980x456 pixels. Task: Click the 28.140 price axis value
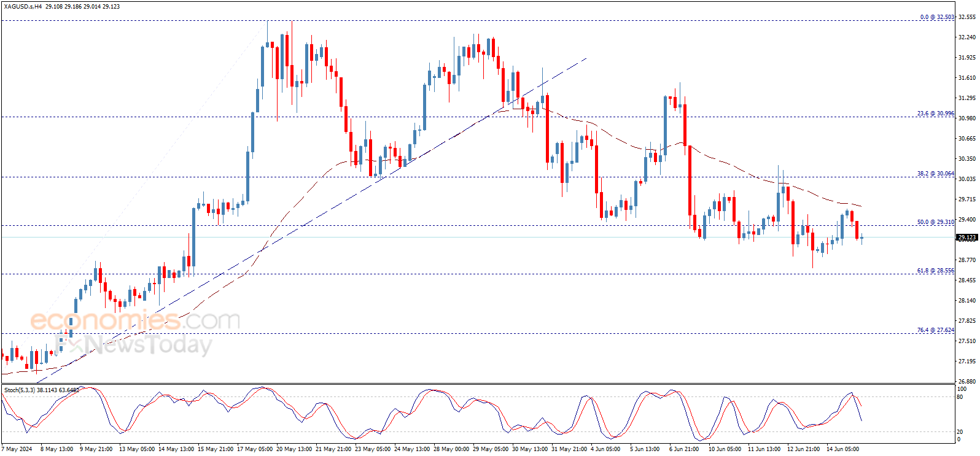[x=966, y=301]
